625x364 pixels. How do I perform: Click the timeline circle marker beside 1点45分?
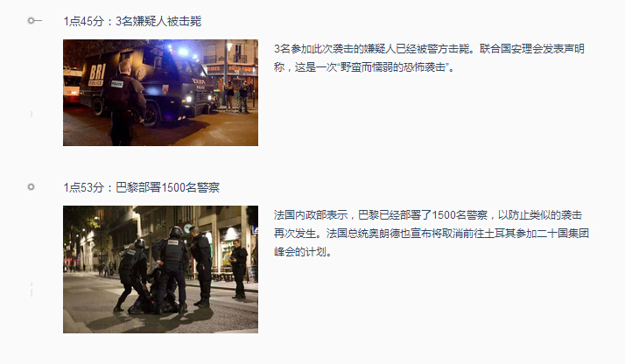(x=32, y=21)
